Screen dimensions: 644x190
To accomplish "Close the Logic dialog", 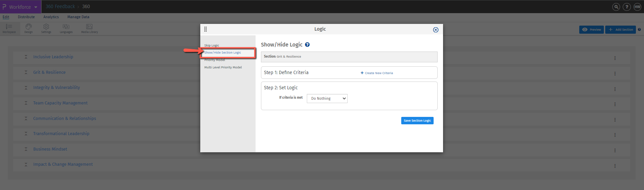I will pyautogui.click(x=436, y=30).
